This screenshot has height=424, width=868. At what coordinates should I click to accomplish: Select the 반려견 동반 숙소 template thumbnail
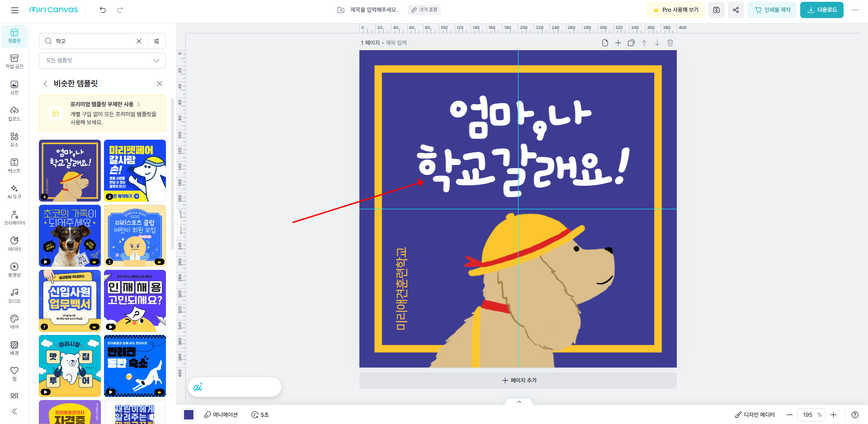tap(135, 366)
